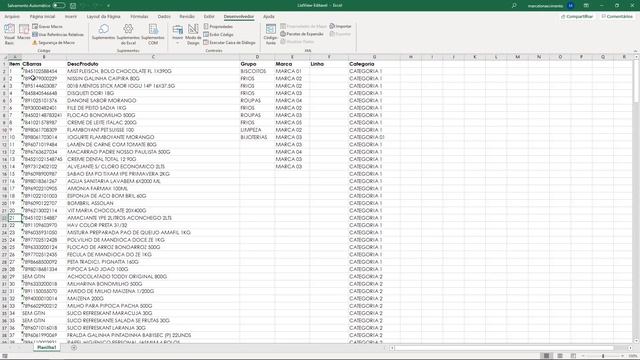The image size is (640, 360).
Task: Switch to Página Inicial tab
Action: click(x=42, y=17)
